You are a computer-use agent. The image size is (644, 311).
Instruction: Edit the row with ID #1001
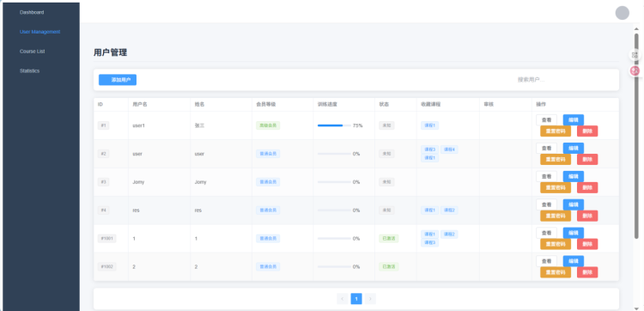pyautogui.click(x=573, y=233)
